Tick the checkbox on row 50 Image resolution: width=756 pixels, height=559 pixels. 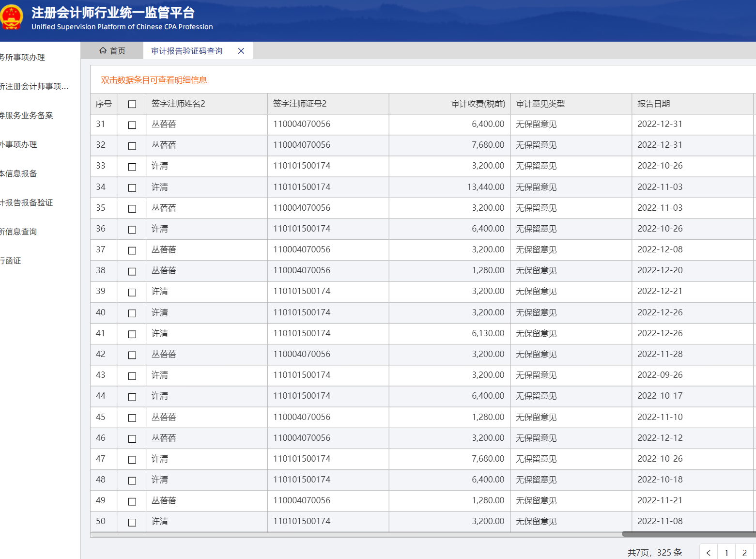click(132, 522)
